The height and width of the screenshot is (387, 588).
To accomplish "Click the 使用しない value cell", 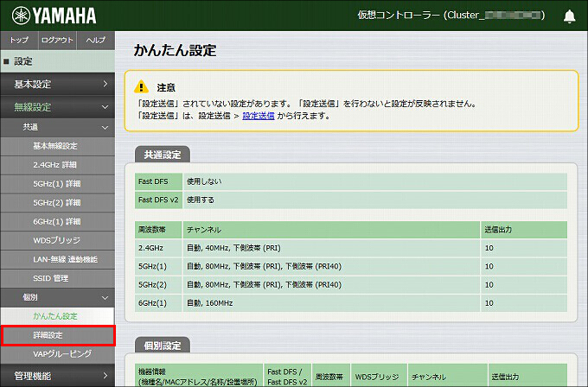I will click(x=375, y=181).
